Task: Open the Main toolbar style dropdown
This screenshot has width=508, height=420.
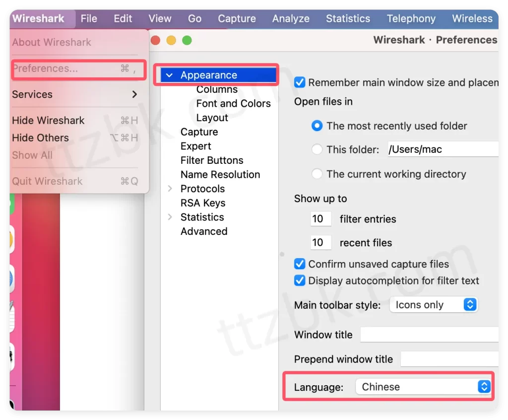Action: pyautogui.click(x=433, y=305)
